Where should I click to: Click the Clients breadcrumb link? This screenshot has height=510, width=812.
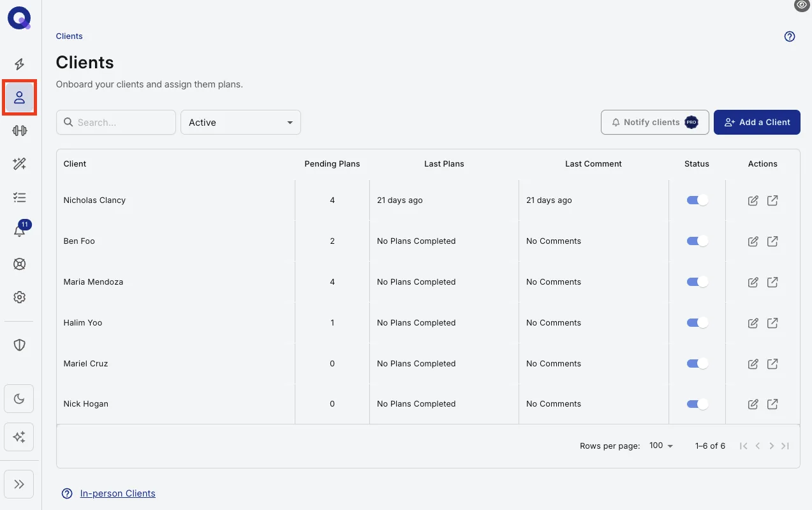coord(70,36)
